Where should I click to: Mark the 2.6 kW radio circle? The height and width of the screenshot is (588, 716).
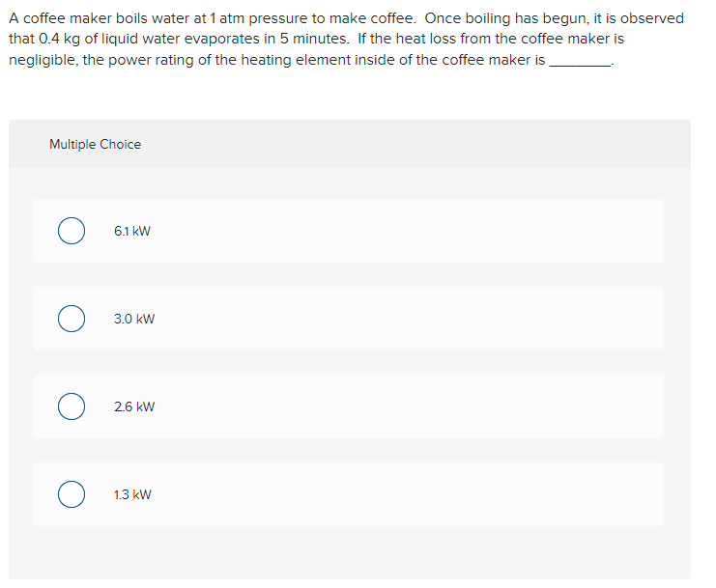click(72, 406)
